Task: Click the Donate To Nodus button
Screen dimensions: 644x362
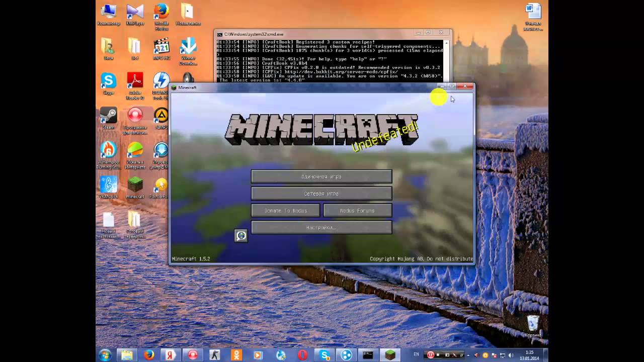Action: click(x=286, y=211)
